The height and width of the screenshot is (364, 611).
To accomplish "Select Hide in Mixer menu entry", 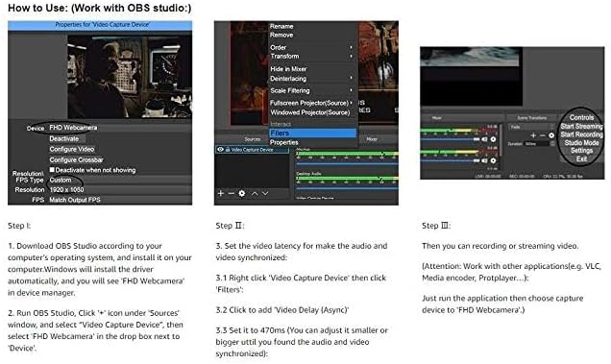I will [289, 68].
